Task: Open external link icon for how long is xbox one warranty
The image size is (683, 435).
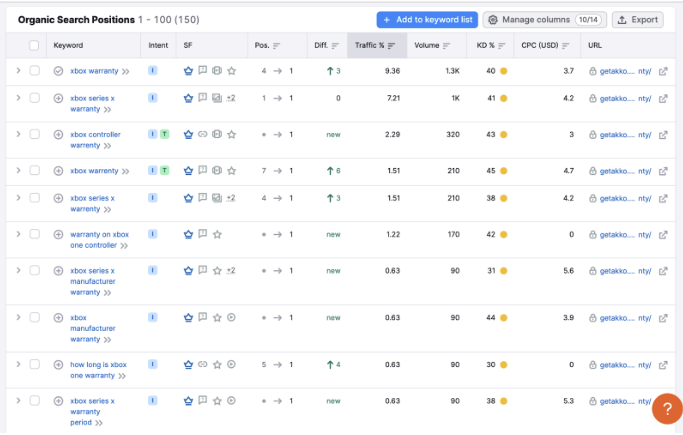Action: tap(663, 365)
